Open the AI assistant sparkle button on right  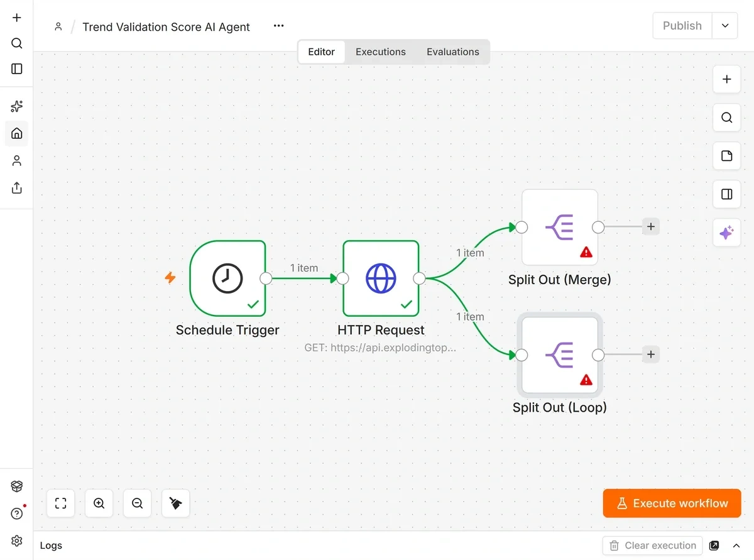(727, 233)
